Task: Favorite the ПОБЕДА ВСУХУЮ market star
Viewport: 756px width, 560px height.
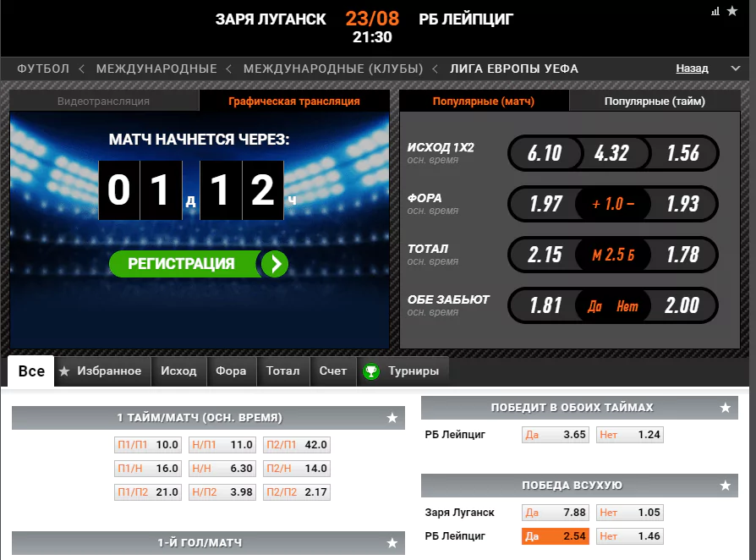Action: pyautogui.click(x=726, y=486)
